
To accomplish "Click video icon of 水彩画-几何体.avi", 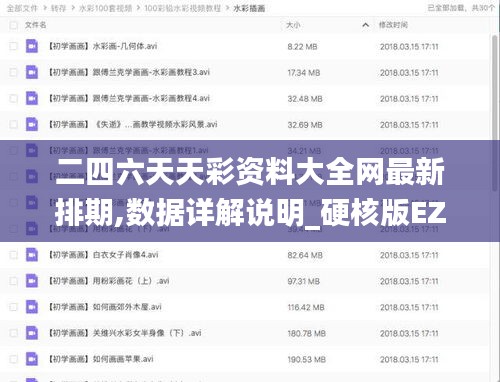I will 32,46.
